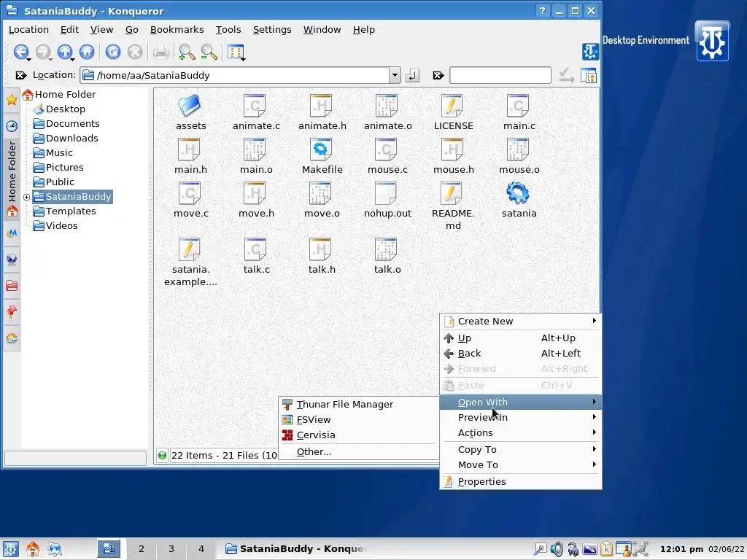
Task: Click the Trinity start menu button
Action: click(x=10, y=548)
